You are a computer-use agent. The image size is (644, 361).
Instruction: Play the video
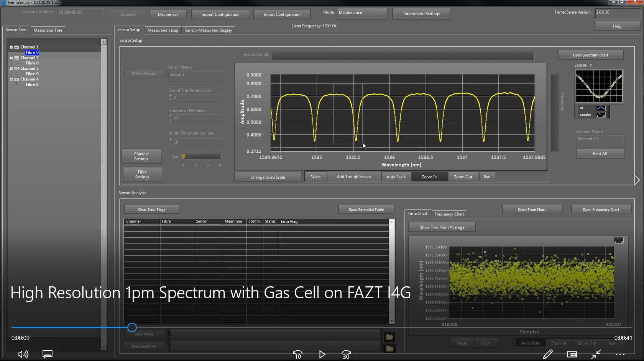pyautogui.click(x=322, y=354)
